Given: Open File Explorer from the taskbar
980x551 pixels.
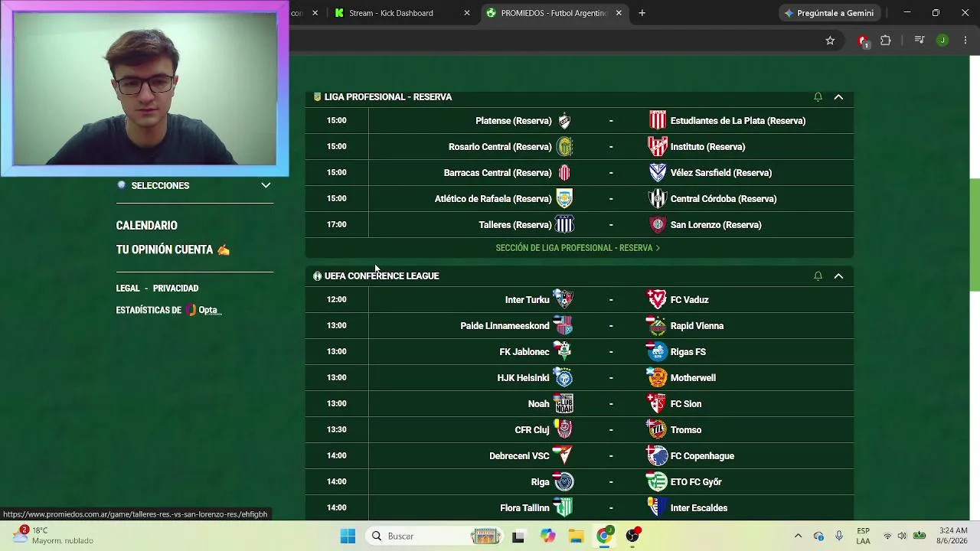Looking at the screenshot, I should point(576,536).
